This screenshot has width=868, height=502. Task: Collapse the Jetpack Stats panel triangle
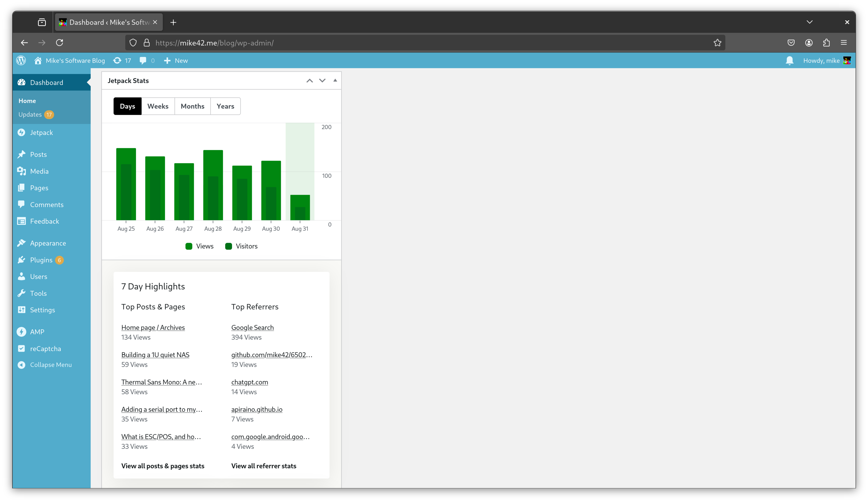click(x=335, y=81)
